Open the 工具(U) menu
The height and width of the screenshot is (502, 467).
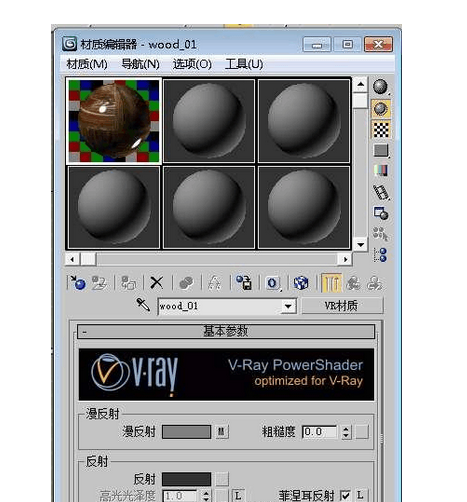click(x=244, y=64)
